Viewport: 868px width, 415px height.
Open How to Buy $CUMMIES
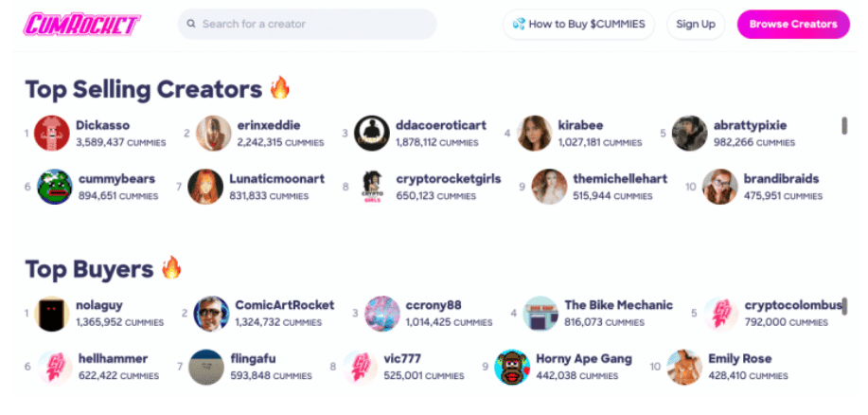point(578,25)
